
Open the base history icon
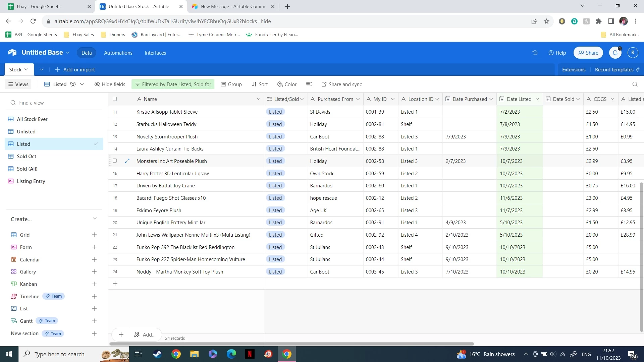coord(535,53)
